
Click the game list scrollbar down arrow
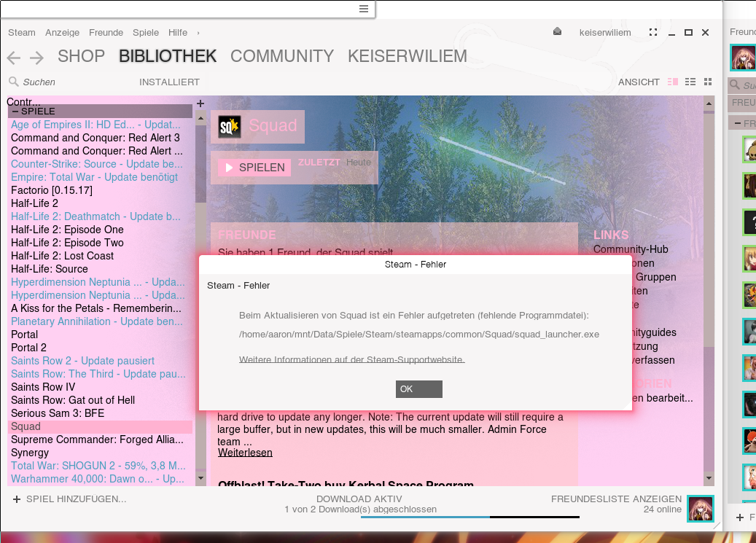coord(200,478)
